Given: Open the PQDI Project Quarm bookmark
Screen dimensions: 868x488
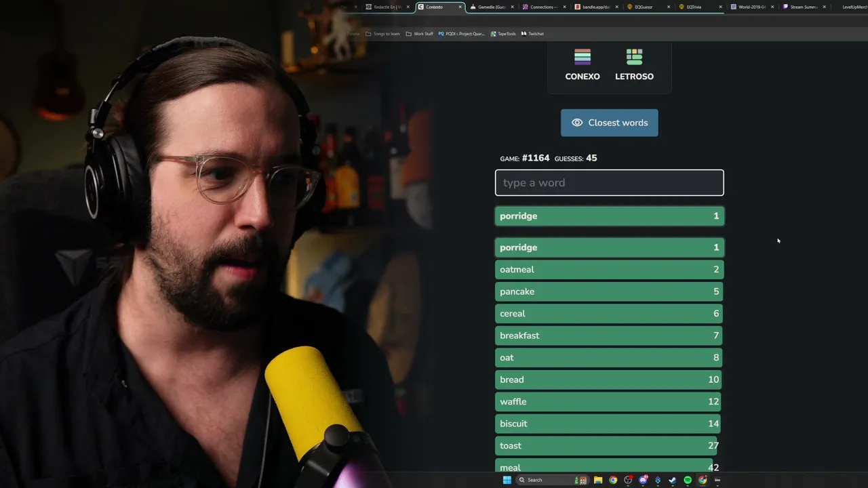Looking at the screenshot, I should (462, 33).
